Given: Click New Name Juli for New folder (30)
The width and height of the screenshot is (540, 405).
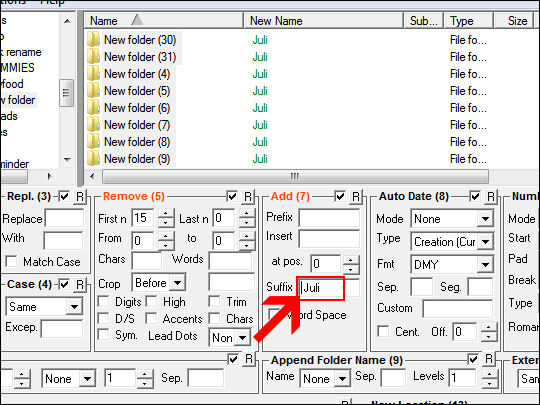Looking at the screenshot, I should point(260,40).
